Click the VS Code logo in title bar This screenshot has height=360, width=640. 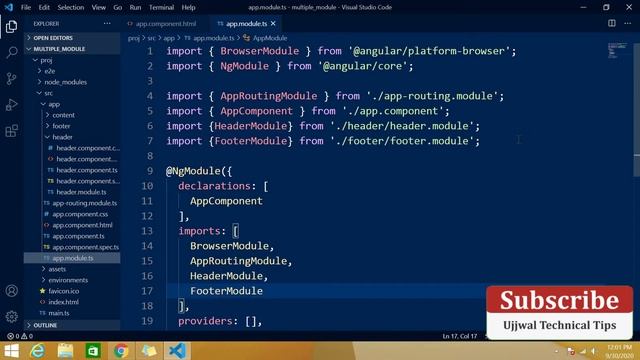tap(9, 7)
